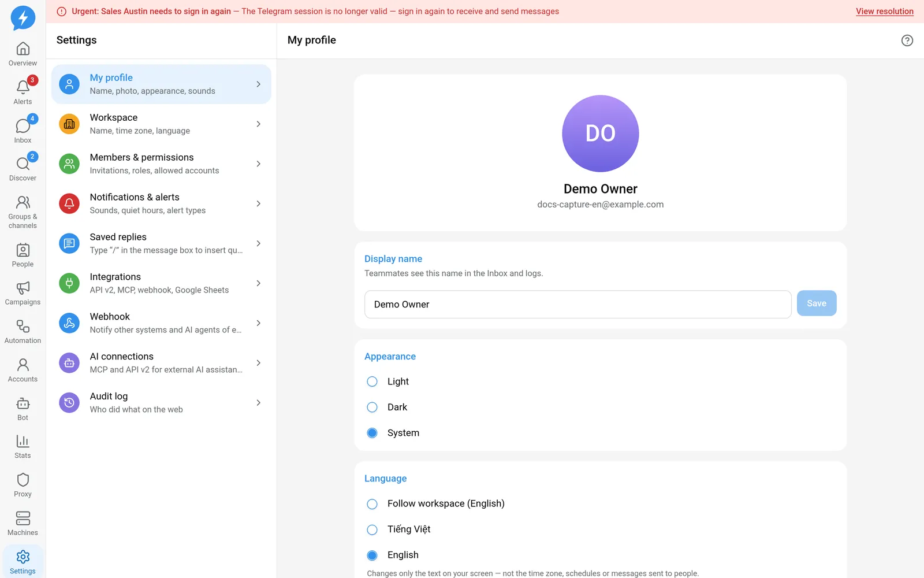Viewport: 924px width, 578px height.
Task: Click the DO profile avatar
Action: point(601,134)
